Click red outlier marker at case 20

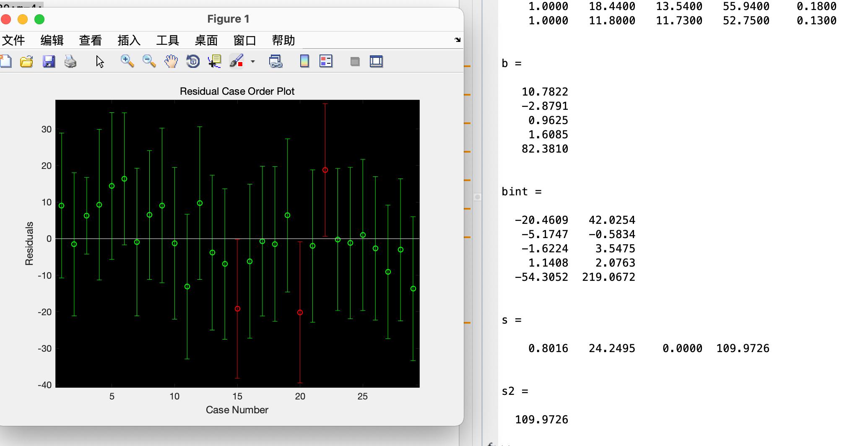coord(300,313)
